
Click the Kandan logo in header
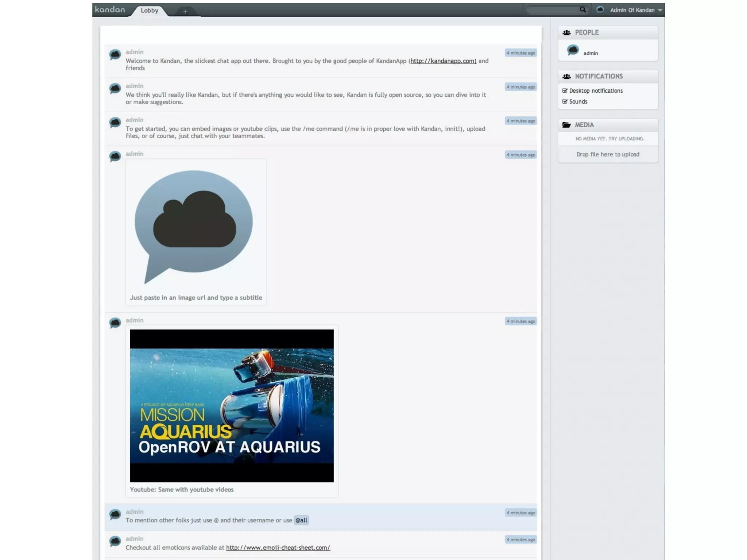pos(110,10)
